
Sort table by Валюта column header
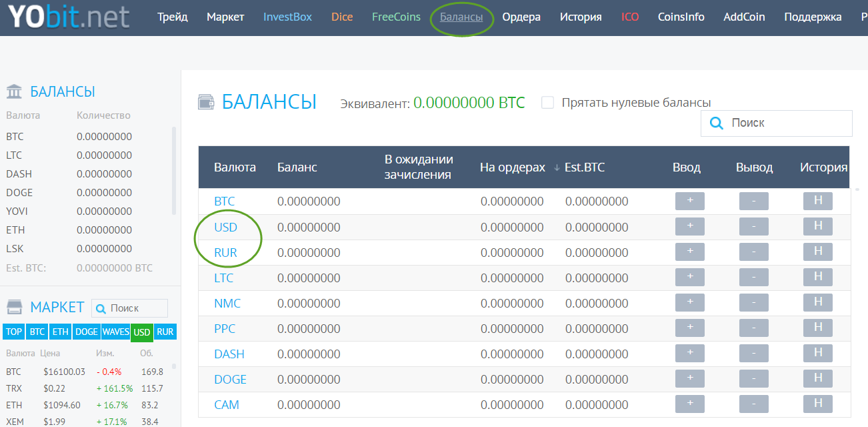235,167
